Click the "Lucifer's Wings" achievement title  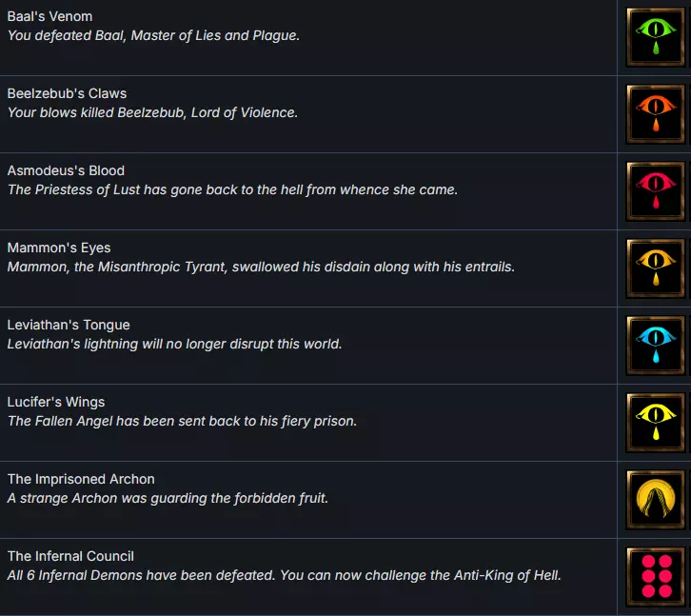56,403
